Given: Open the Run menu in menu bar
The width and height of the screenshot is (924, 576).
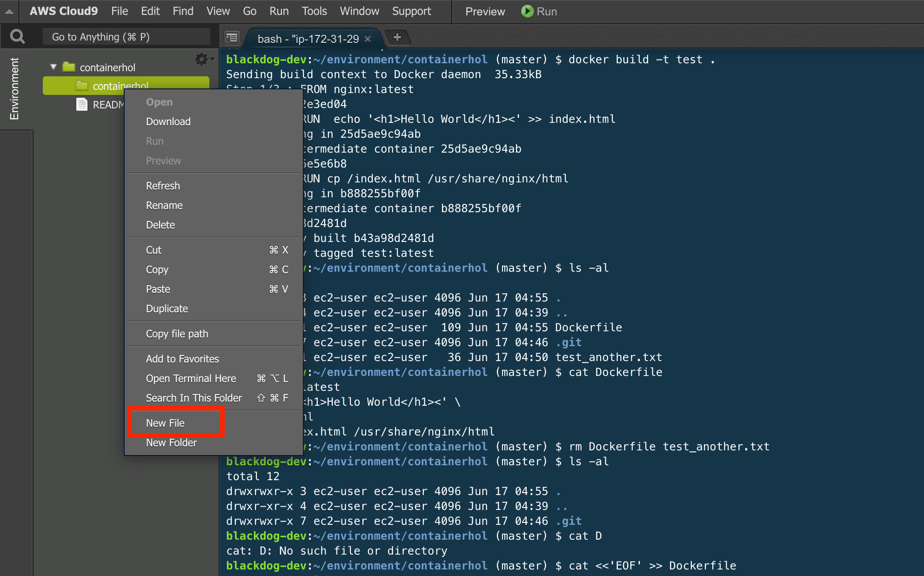Looking at the screenshot, I should (279, 11).
